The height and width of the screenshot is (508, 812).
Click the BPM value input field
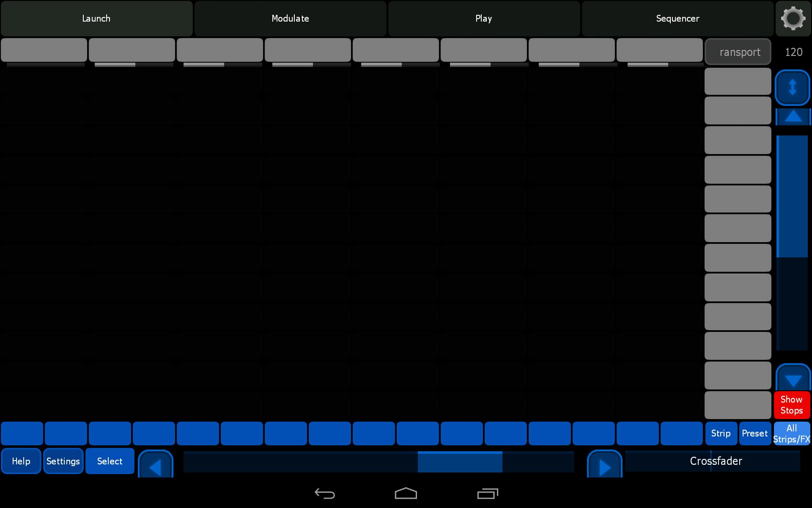[793, 52]
